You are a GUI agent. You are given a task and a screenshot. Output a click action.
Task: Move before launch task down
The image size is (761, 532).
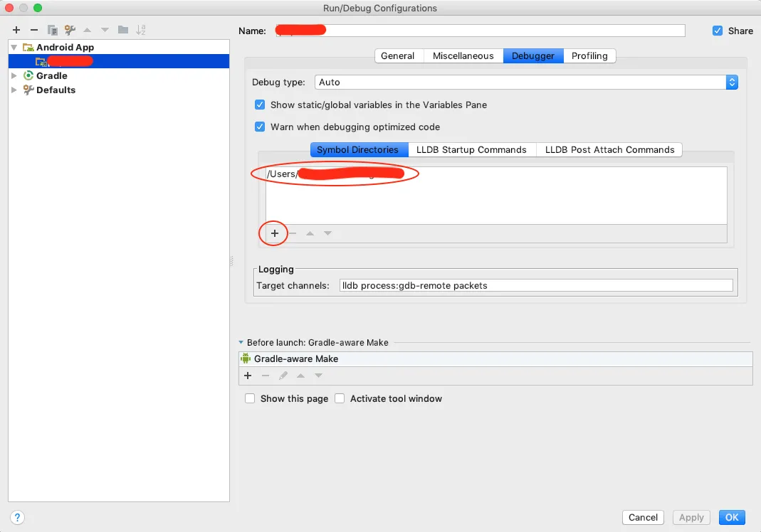pyautogui.click(x=318, y=376)
